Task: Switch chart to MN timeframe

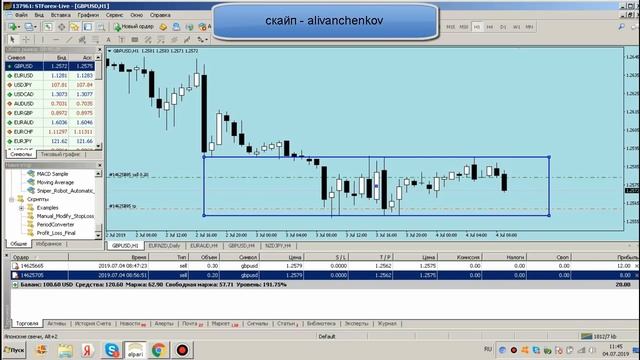Action: (x=529, y=27)
